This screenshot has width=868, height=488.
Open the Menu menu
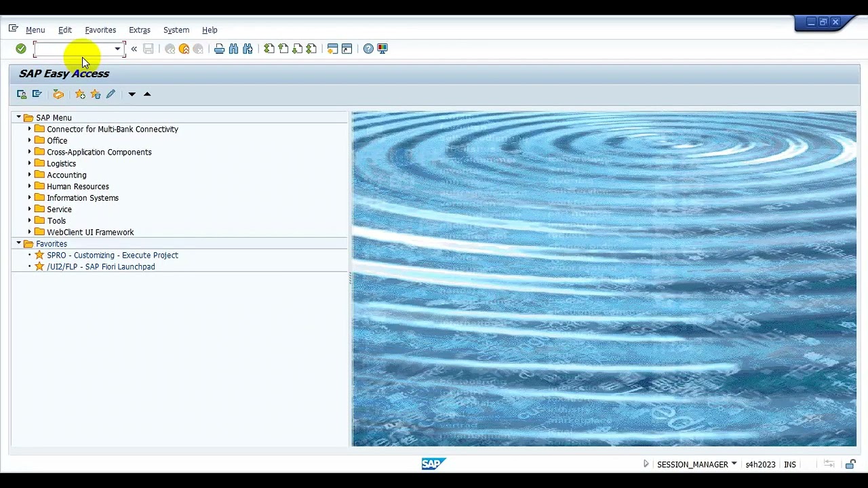pos(35,30)
